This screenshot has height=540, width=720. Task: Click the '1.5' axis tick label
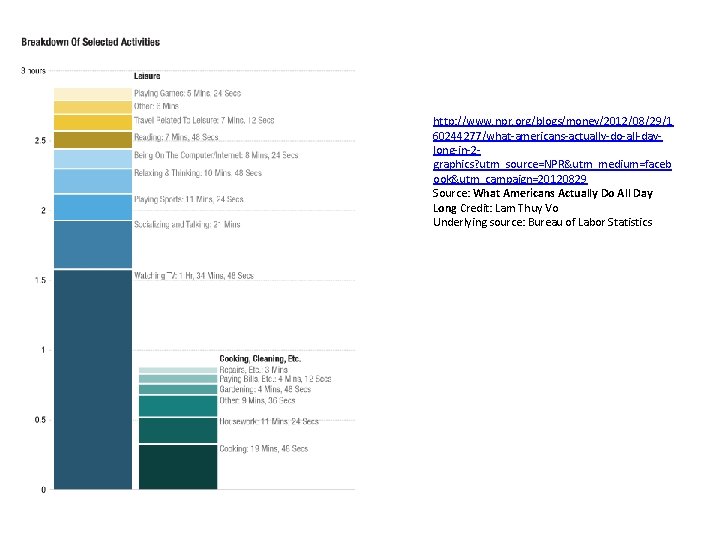click(40, 280)
